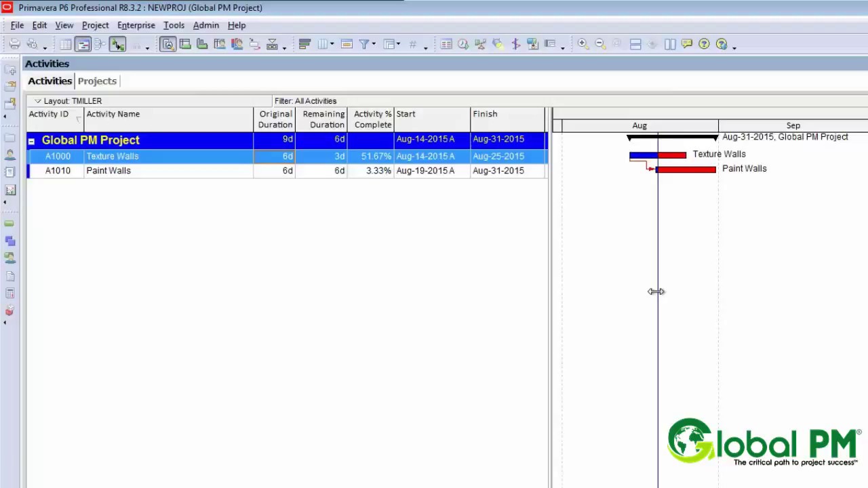Click the red Paint Walls Gantt bar
This screenshot has width=868, height=488.
coord(686,169)
